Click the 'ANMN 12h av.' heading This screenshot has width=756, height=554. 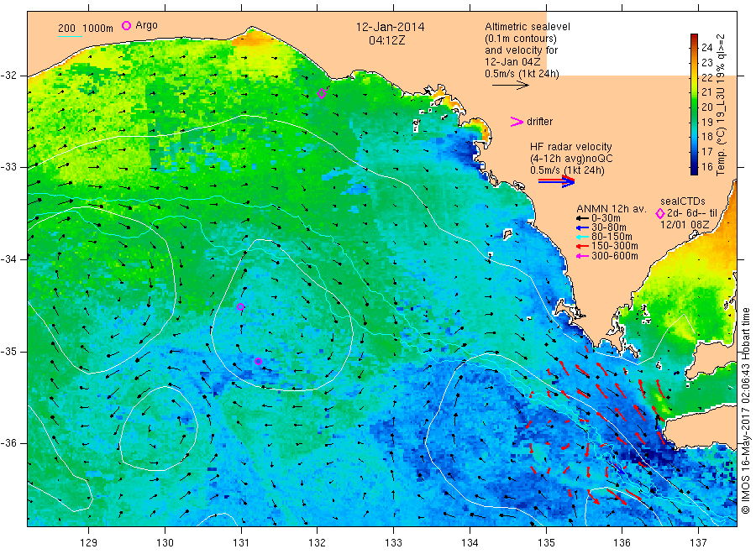pyautogui.click(x=612, y=209)
